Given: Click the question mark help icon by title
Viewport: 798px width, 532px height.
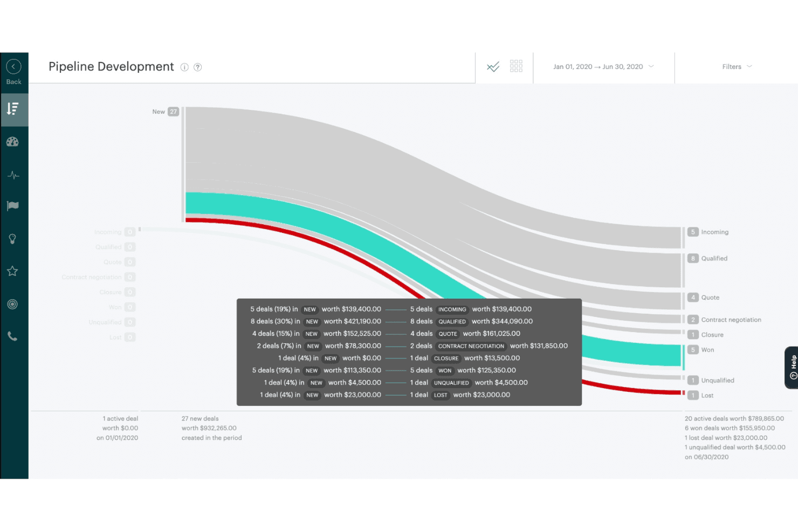Looking at the screenshot, I should pos(198,67).
